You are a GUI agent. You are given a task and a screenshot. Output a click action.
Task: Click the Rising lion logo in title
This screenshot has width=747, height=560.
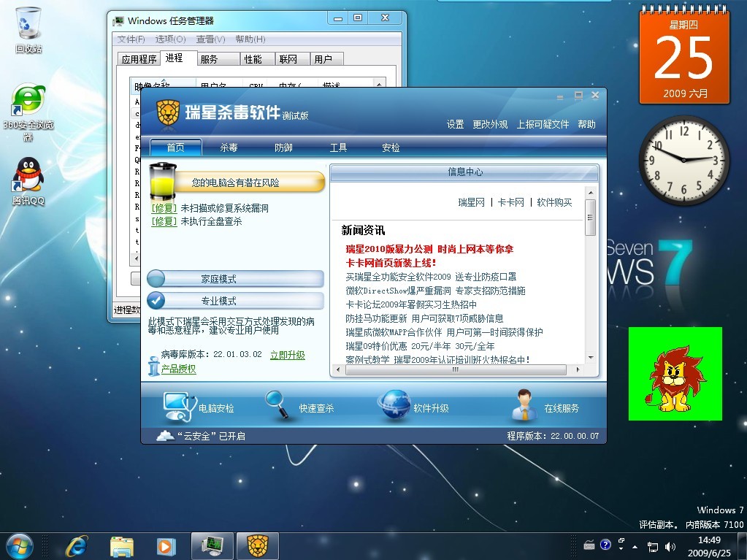pyautogui.click(x=168, y=113)
